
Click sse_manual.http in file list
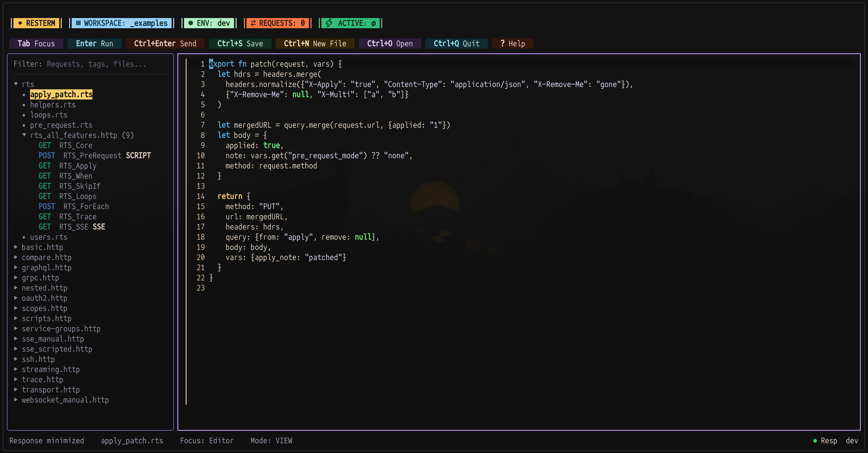[x=53, y=339]
